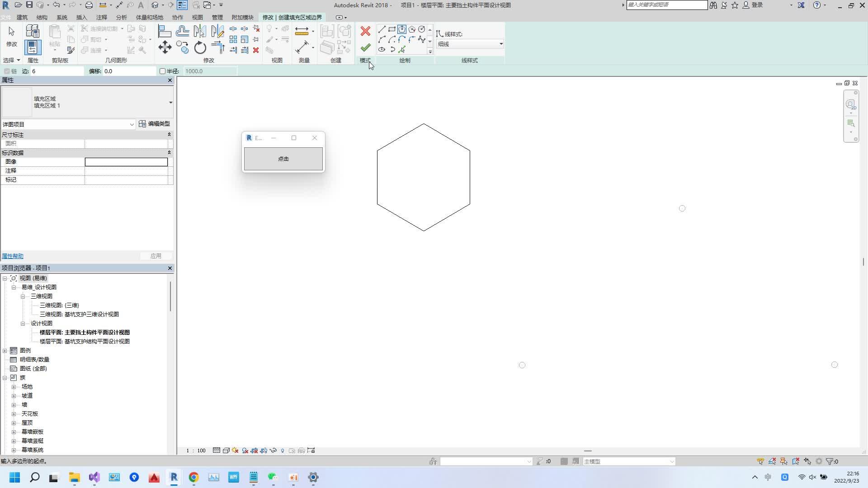868x488 pixels.
Task: Click the Sign In button '登录'
Action: click(753, 5)
